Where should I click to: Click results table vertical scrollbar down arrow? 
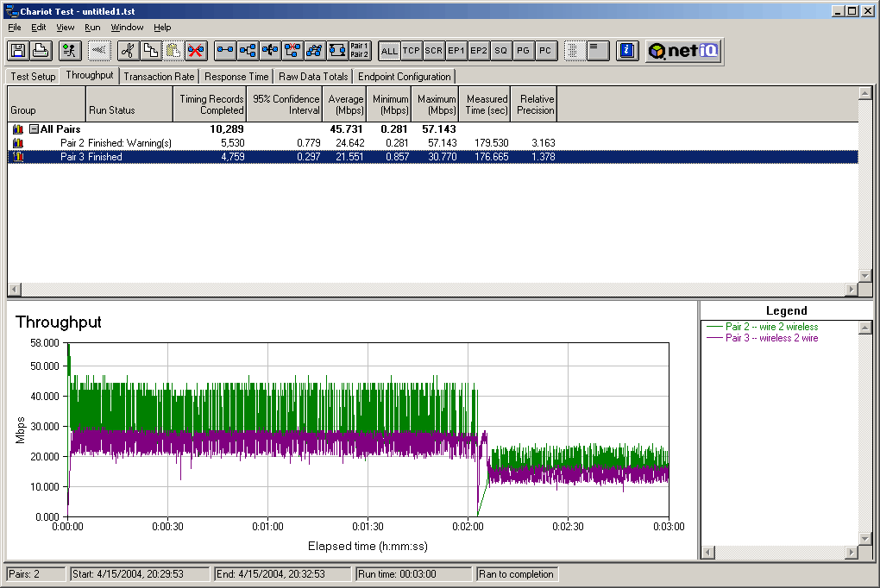pos(865,278)
